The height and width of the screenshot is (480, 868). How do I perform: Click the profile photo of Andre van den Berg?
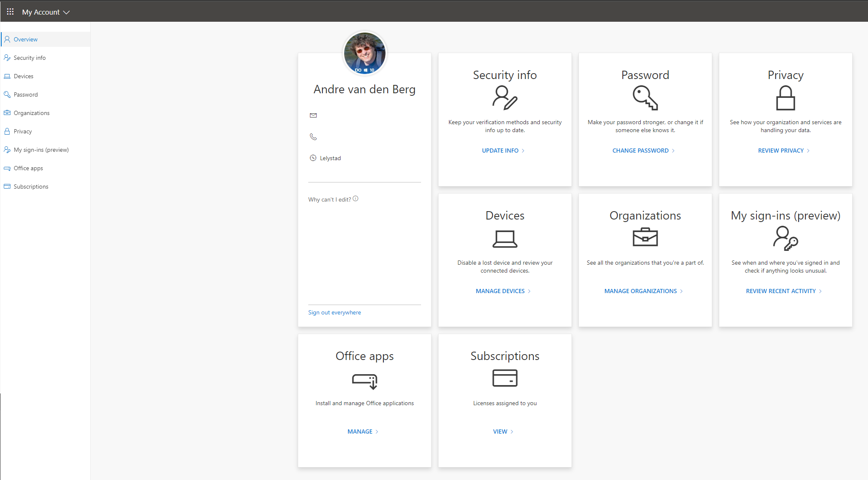click(365, 53)
